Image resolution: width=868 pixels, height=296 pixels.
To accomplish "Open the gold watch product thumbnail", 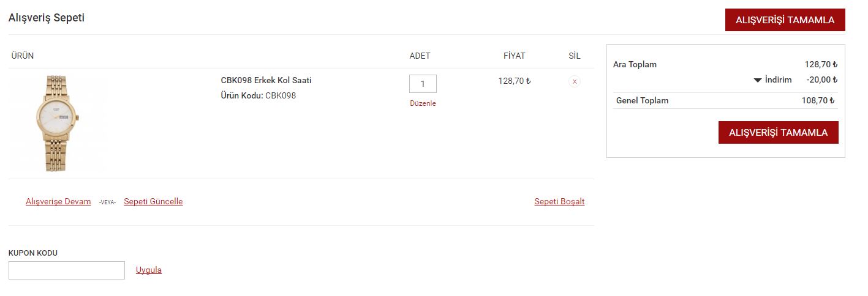I will 57,123.
